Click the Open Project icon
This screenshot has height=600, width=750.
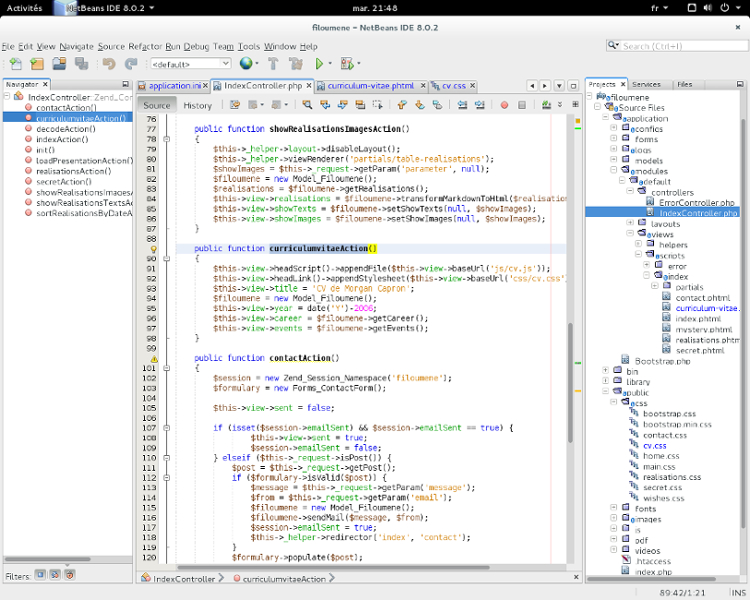58,64
